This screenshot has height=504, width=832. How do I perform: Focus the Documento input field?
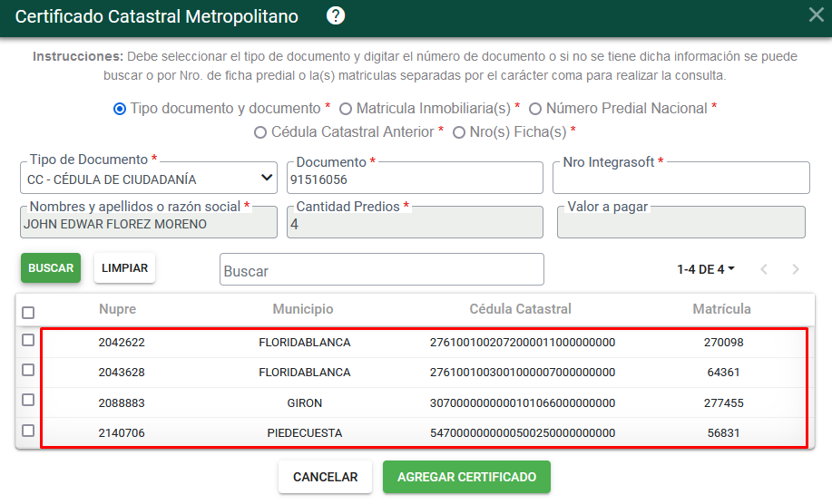(415, 179)
